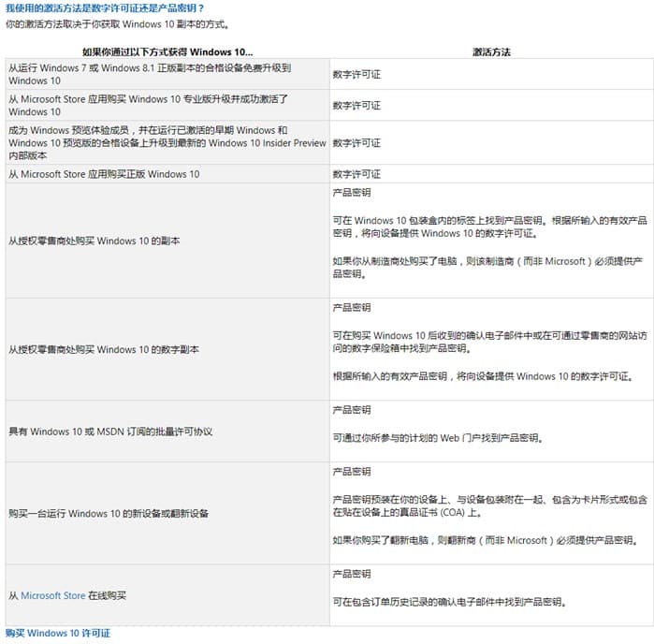The height and width of the screenshot is (644, 654).
Task: Click the row 从 Microsoft Store 应用购买 Windows 10 专业版升级
Action: pos(167,105)
